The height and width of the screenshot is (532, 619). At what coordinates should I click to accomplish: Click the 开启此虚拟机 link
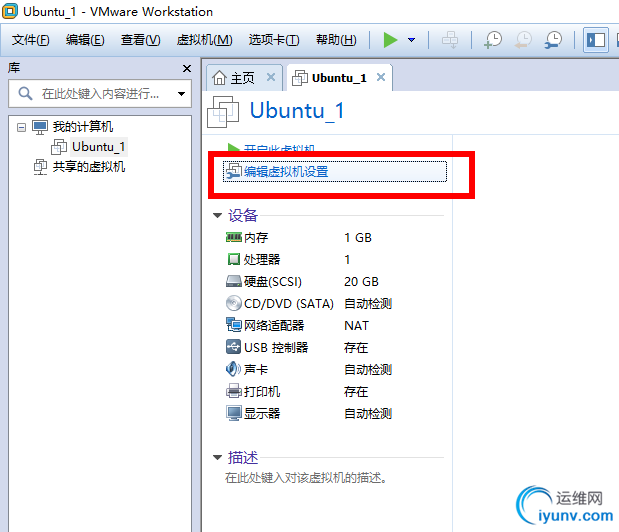pos(279,148)
